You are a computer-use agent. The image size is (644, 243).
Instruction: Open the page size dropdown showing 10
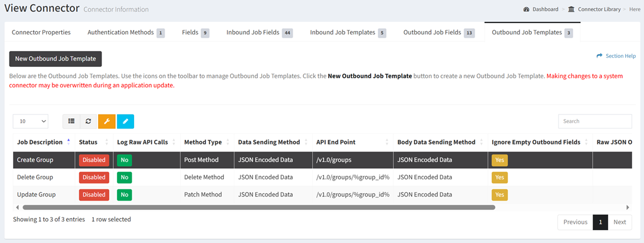point(31,121)
